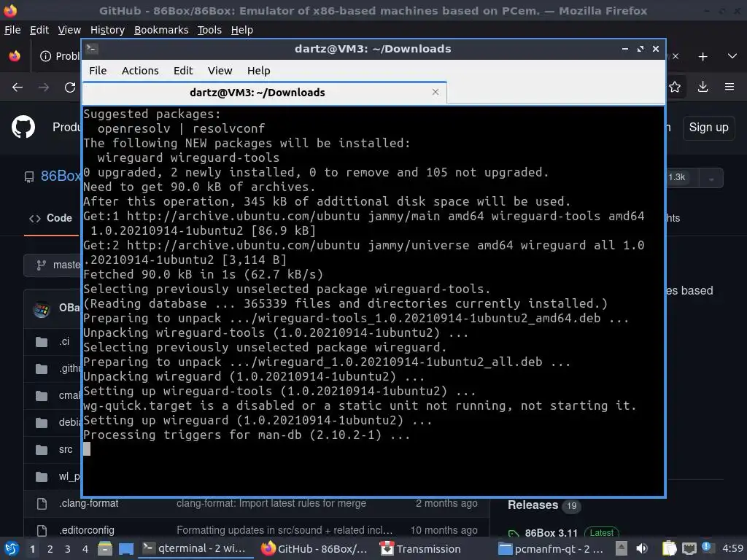
Task: Close the dartz@VM3 terminal tab
Action: click(436, 92)
